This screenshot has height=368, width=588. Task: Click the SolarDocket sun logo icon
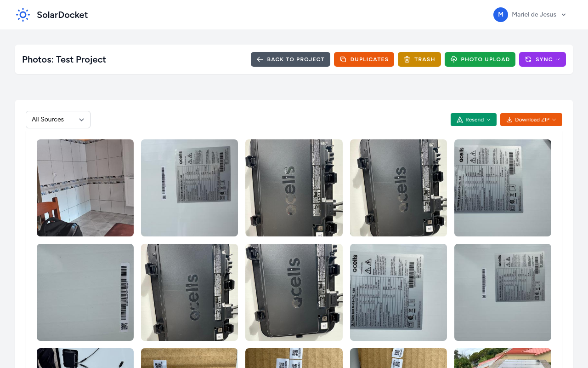[23, 14]
